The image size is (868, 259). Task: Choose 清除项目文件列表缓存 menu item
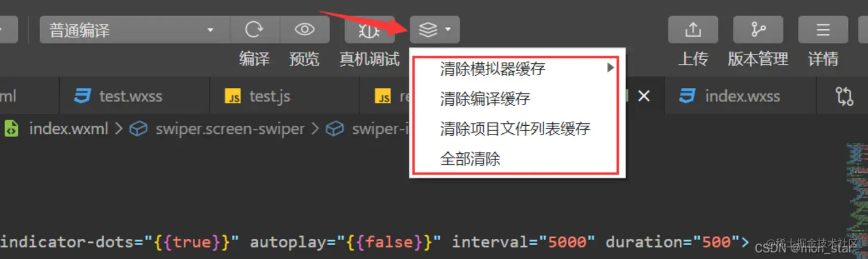pos(515,128)
